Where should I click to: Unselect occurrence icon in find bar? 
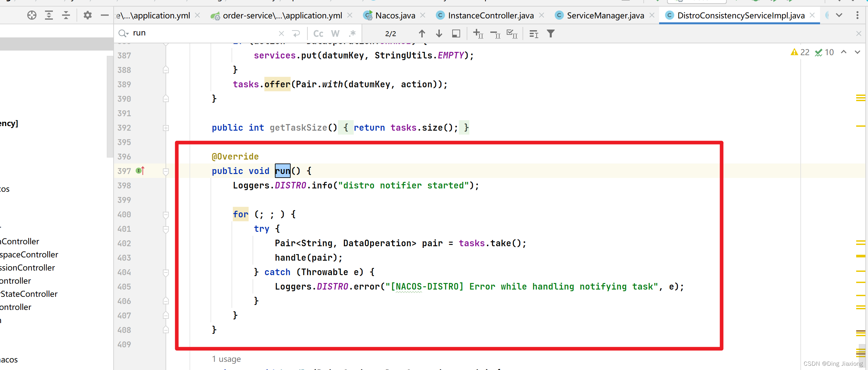click(495, 34)
